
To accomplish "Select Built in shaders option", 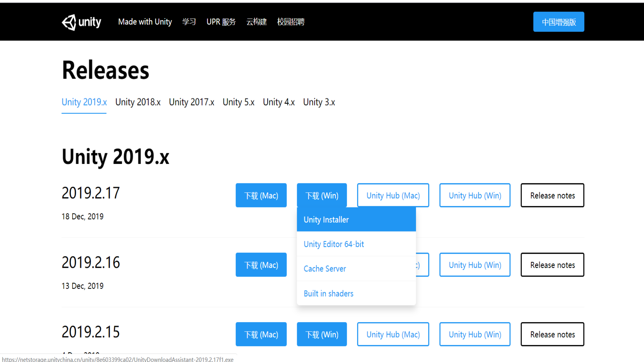I will click(x=328, y=294).
